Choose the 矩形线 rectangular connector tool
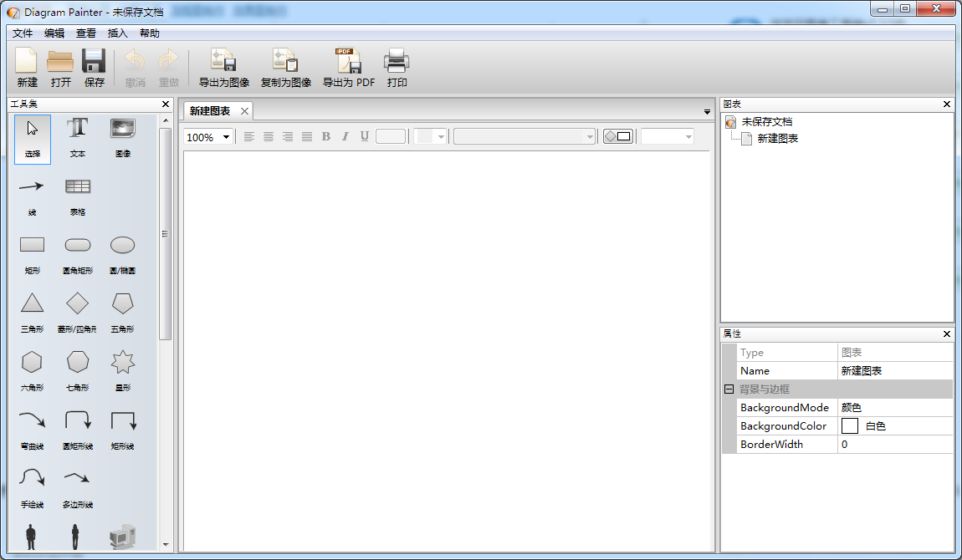 123,430
